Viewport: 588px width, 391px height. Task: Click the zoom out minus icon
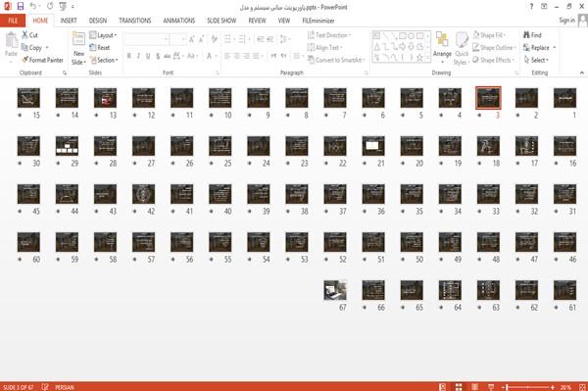pos(504,387)
